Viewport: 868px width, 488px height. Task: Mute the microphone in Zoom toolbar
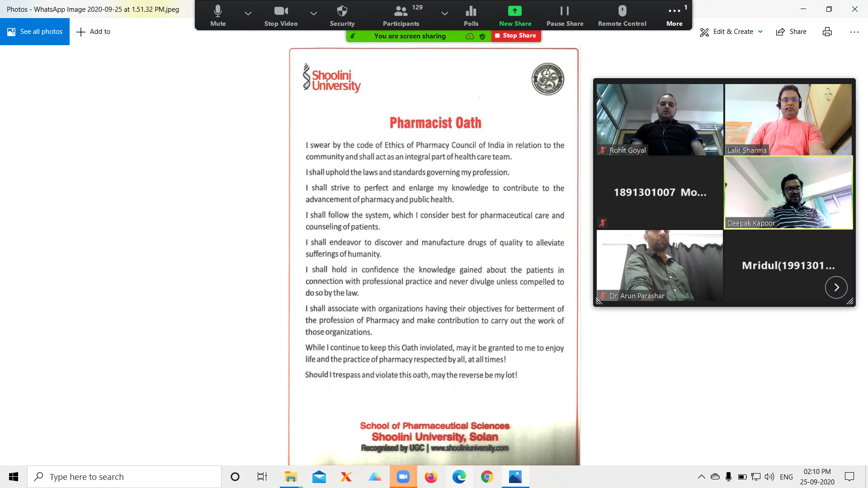pyautogui.click(x=218, y=15)
